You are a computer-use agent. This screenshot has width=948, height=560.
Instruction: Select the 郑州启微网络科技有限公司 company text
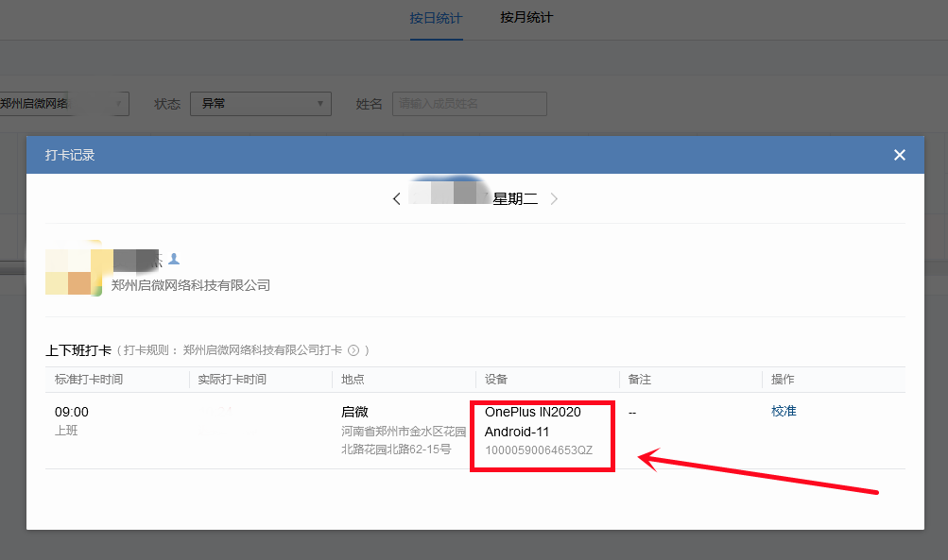tap(190, 285)
